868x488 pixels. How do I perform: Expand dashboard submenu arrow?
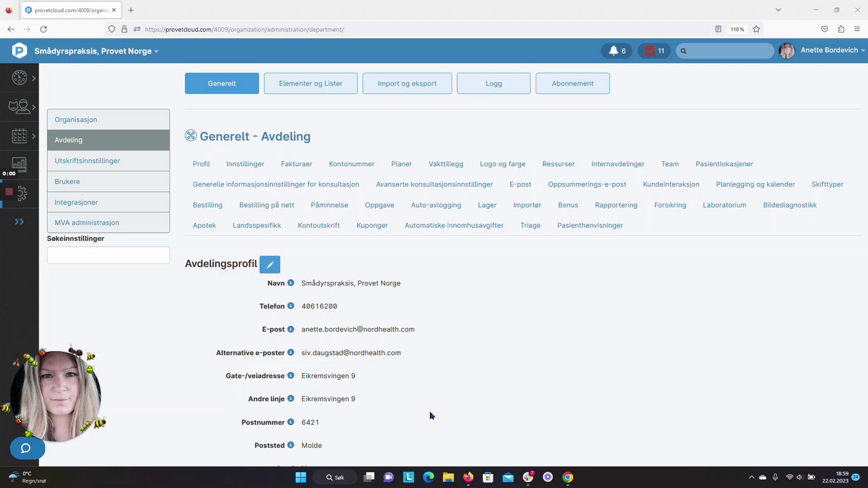[33, 79]
